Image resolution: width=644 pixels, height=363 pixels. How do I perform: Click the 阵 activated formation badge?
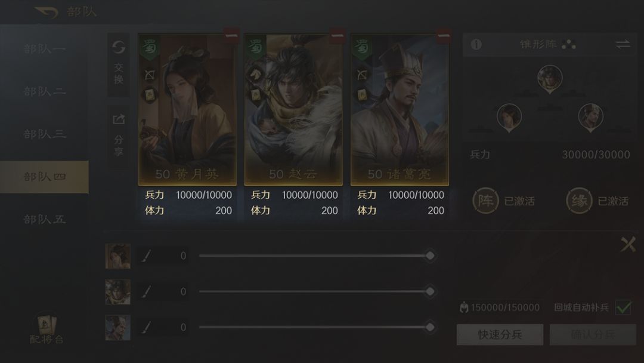[x=485, y=201]
